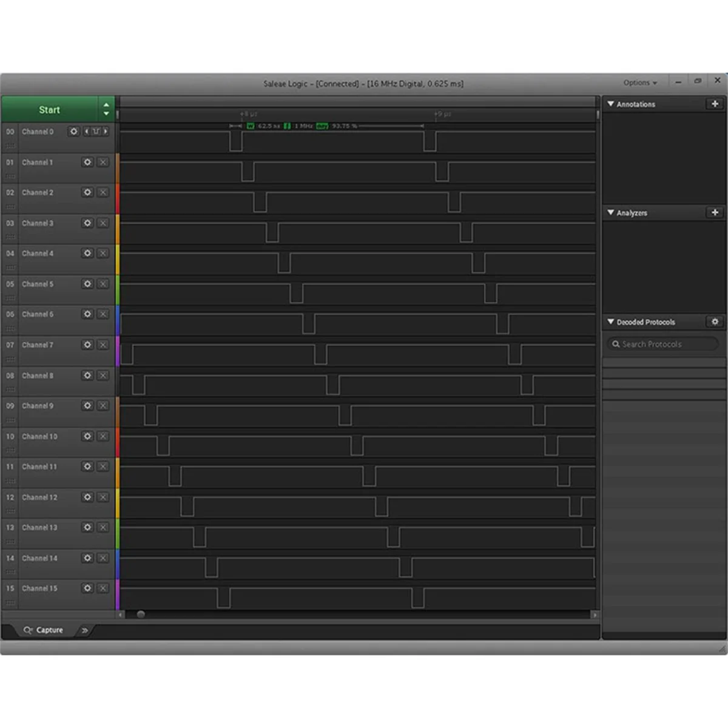Remove Channel 14 with its X button

click(x=103, y=558)
